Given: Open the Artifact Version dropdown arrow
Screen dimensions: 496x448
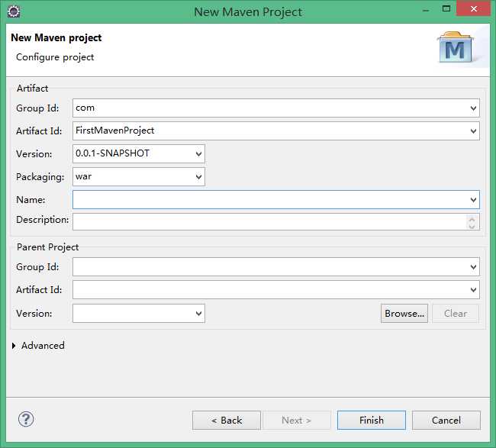Looking at the screenshot, I should pyautogui.click(x=198, y=154).
